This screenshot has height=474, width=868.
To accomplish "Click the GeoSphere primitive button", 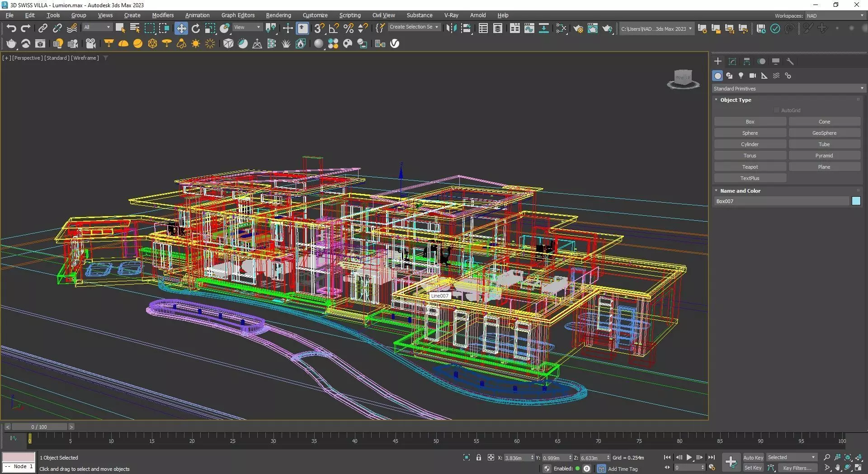I will pos(824,133).
